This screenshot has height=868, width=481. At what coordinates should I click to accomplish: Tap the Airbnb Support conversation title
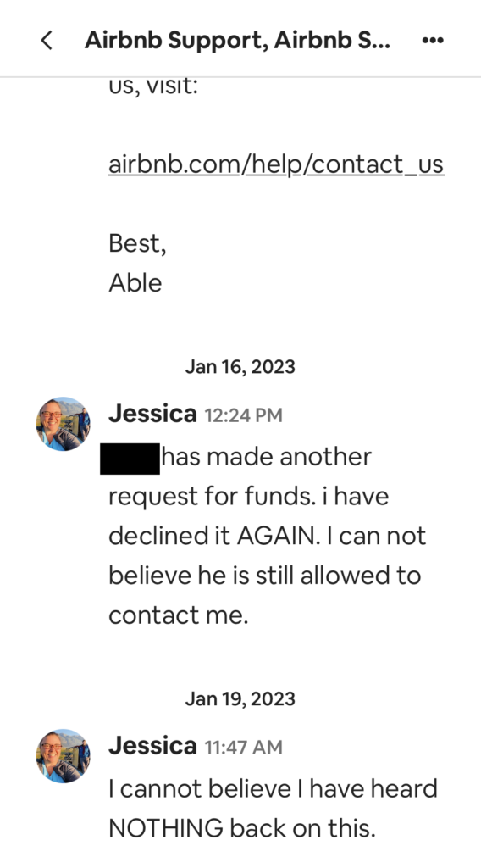click(x=237, y=41)
